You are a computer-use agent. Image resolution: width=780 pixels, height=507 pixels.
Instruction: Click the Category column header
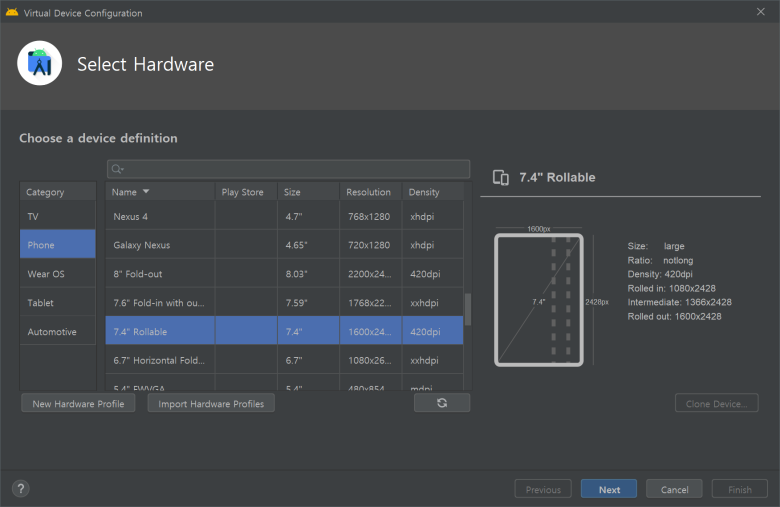point(58,192)
